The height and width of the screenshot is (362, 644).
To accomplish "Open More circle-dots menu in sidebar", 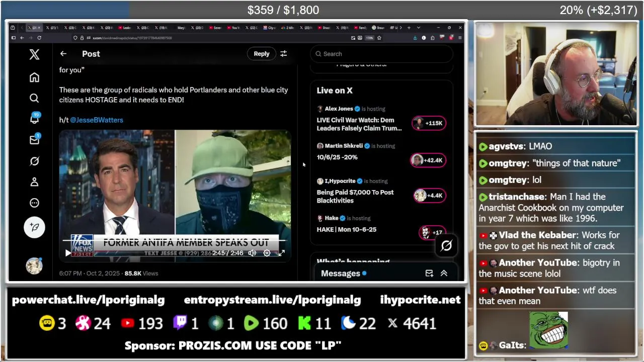I will tap(34, 203).
